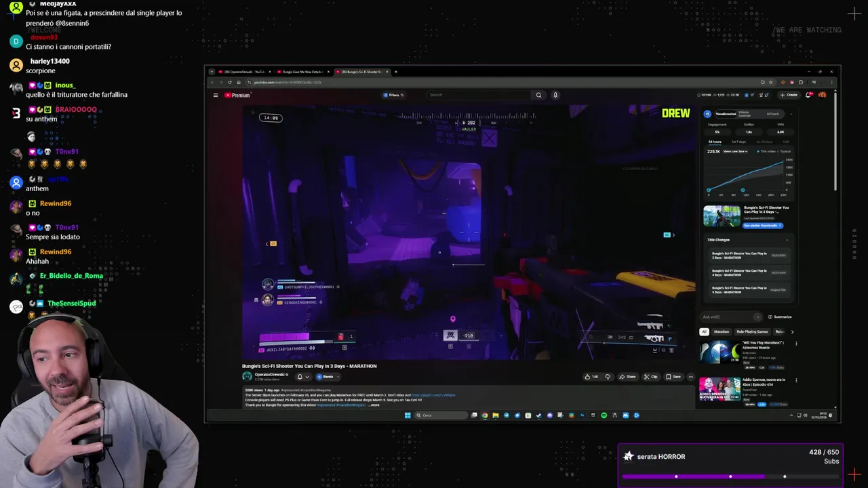Save the video to a playlist
868x488 pixels.
point(673,377)
